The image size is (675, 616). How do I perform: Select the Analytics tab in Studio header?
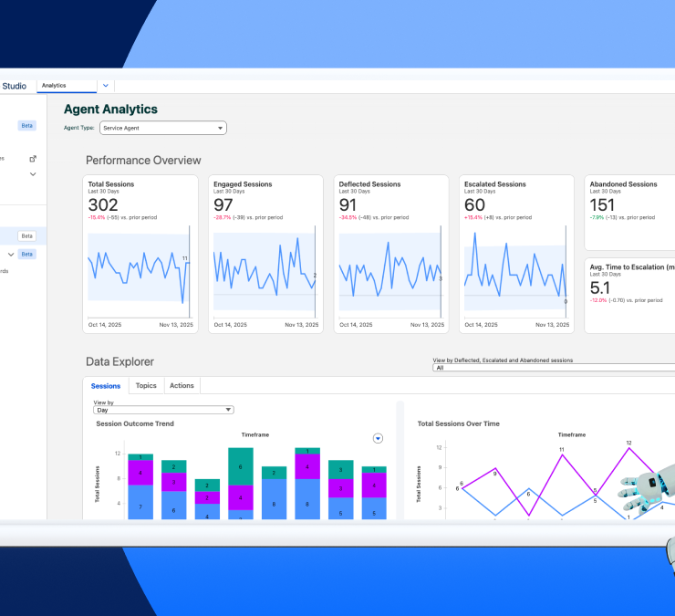[67, 86]
